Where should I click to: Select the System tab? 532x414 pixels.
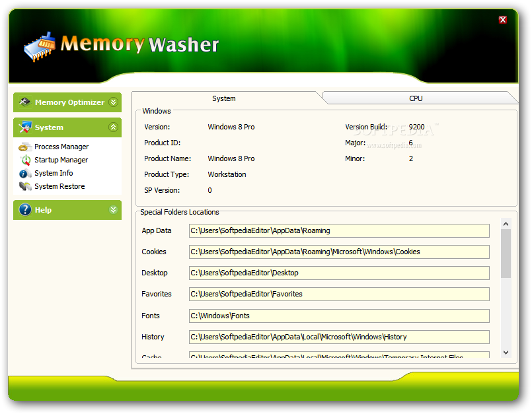tap(224, 98)
